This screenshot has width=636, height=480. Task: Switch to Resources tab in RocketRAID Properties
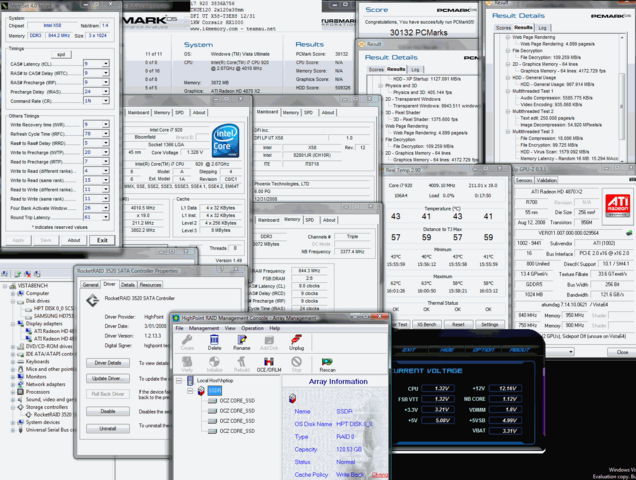point(150,285)
